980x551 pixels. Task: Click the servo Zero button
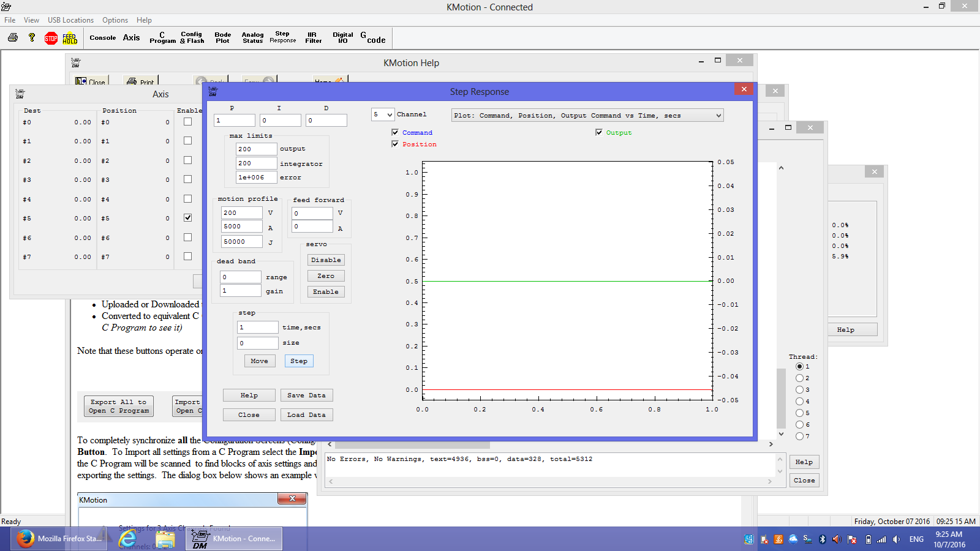[x=326, y=276]
